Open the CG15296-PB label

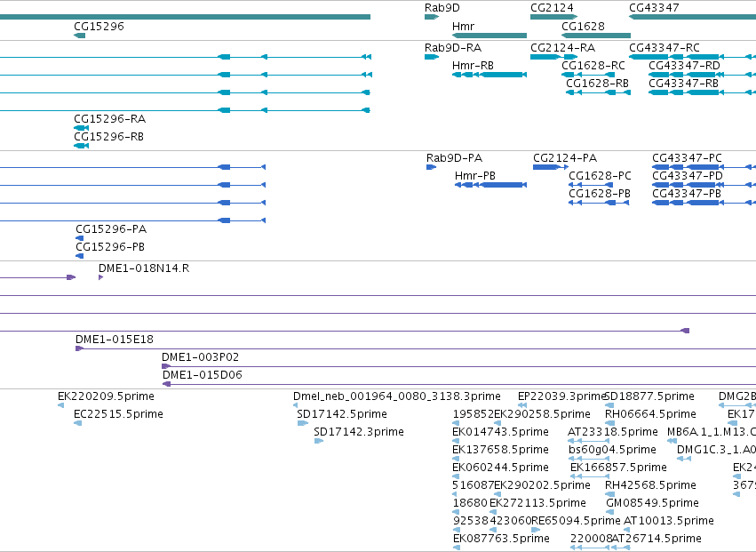[x=110, y=247]
